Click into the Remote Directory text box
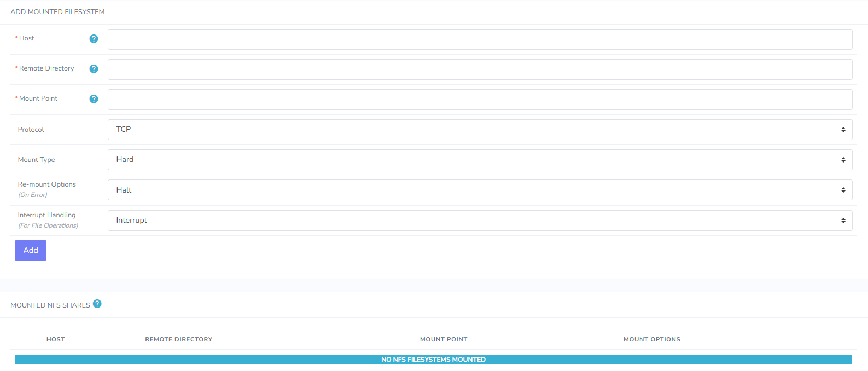 [480, 69]
